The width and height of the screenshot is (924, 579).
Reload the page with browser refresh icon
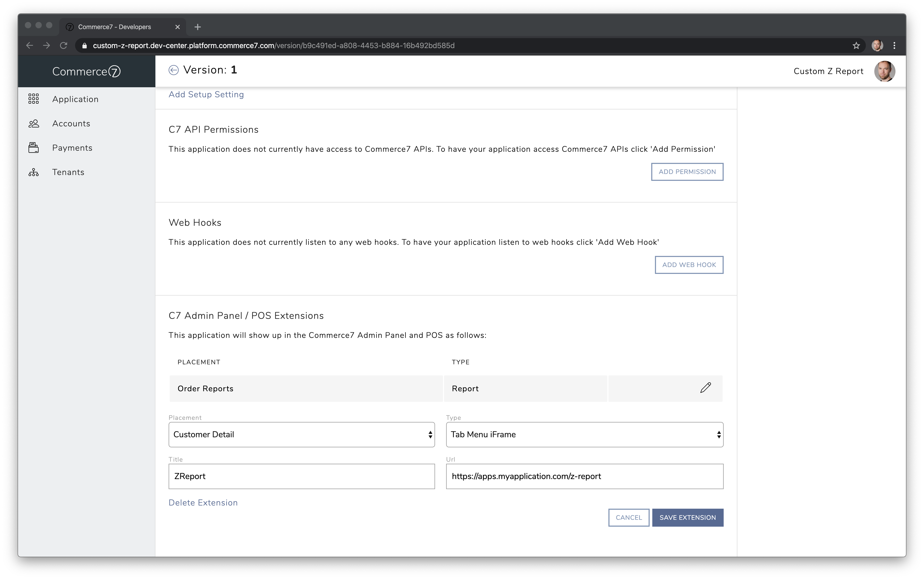63,45
